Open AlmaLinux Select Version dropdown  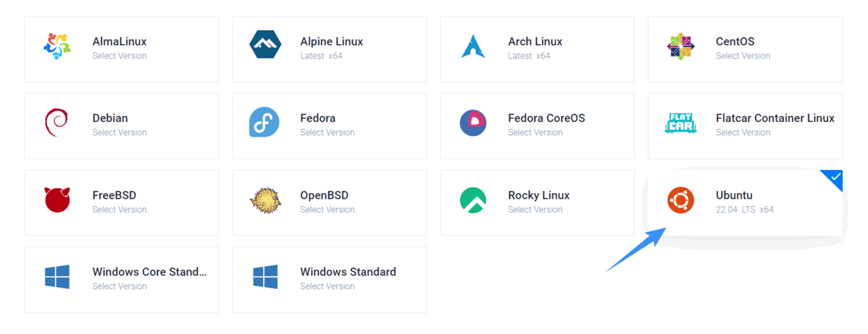click(x=119, y=56)
